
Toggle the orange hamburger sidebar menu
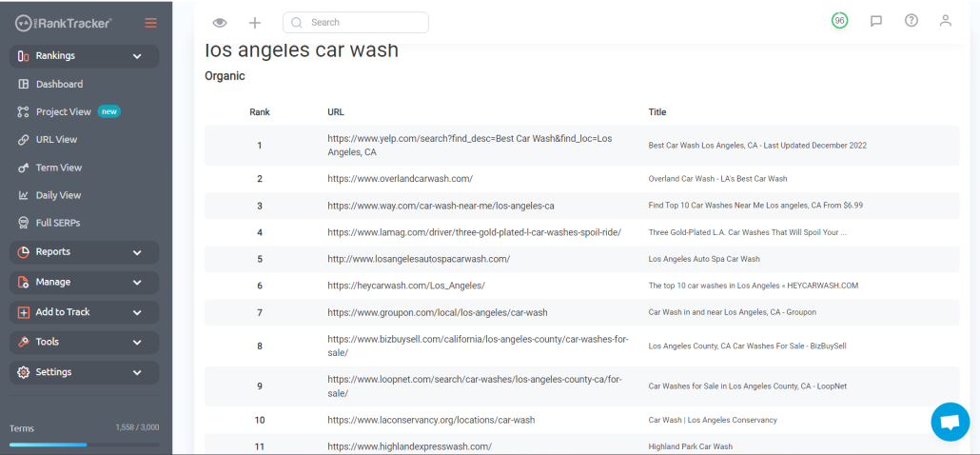150,23
